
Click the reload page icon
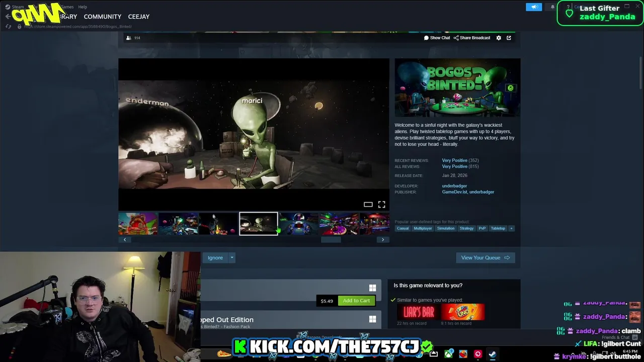tap(9, 26)
